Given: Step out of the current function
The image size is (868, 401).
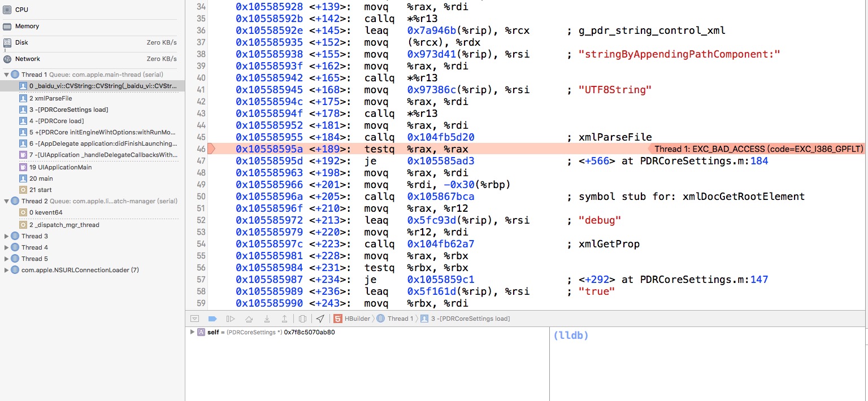Looking at the screenshot, I should [284, 319].
